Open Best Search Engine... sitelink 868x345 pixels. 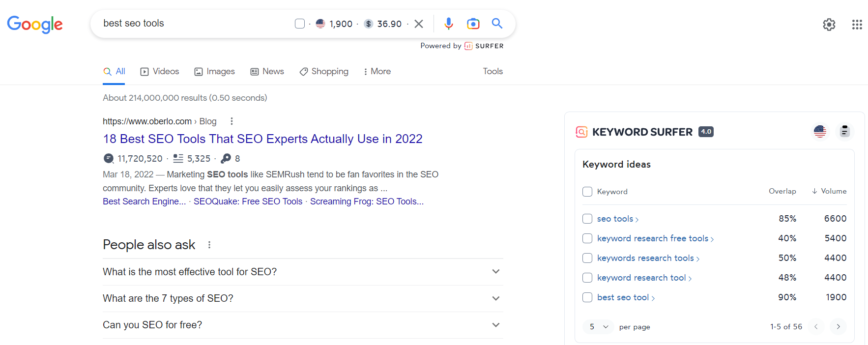click(x=144, y=201)
